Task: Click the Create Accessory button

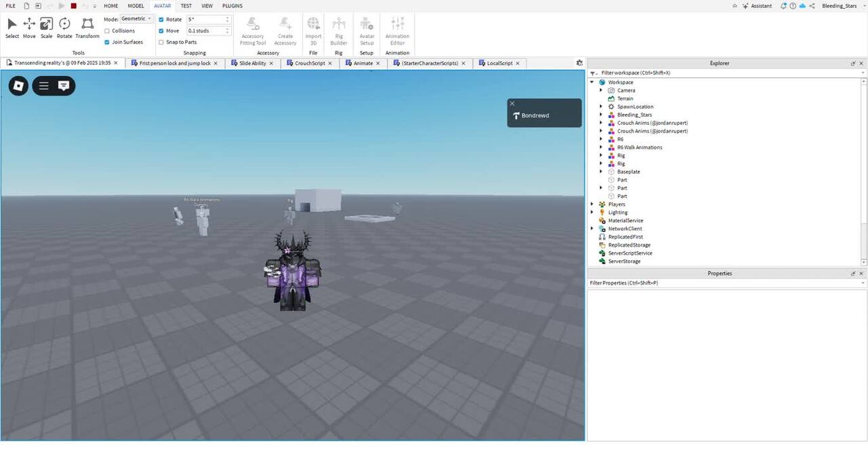Action: (x=285, y=31)
